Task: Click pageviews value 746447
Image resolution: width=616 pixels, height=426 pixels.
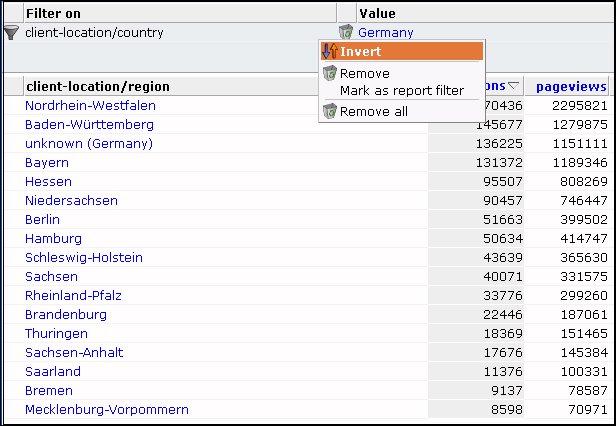Action: click(x=584, y=200)
